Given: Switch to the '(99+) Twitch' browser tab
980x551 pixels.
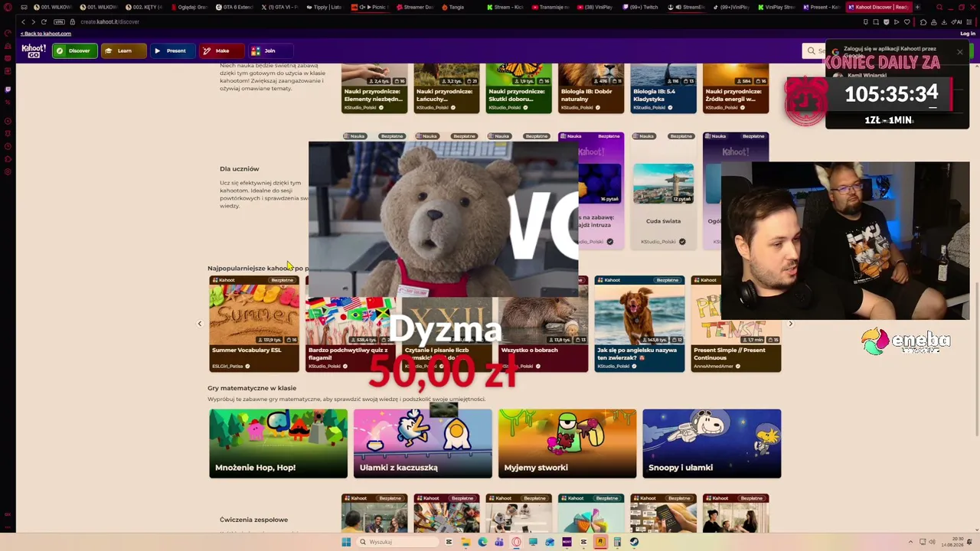Looking at the screenshot, I should (x=641, y=7).
